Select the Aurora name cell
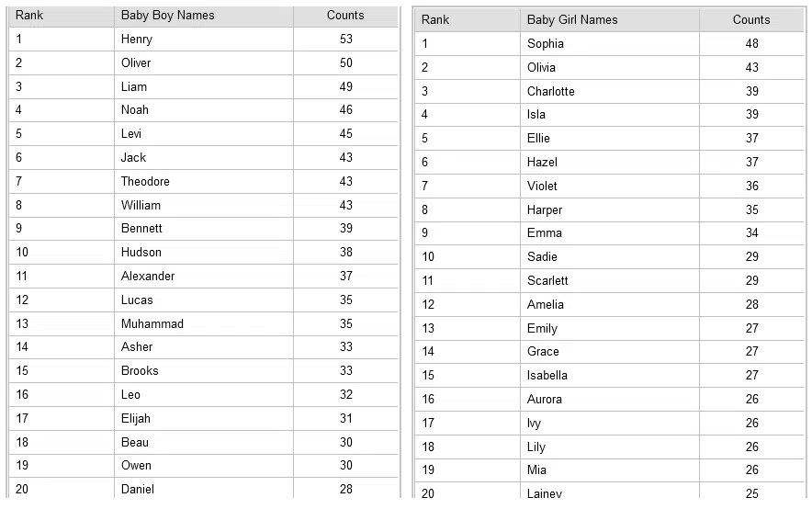The width and height of the screenshot is (812, 509). click(610, 400)
